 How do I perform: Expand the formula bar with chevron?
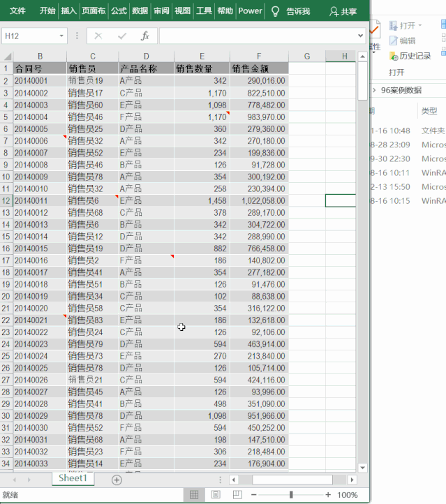pyautogui.click(x=361, y=36)
